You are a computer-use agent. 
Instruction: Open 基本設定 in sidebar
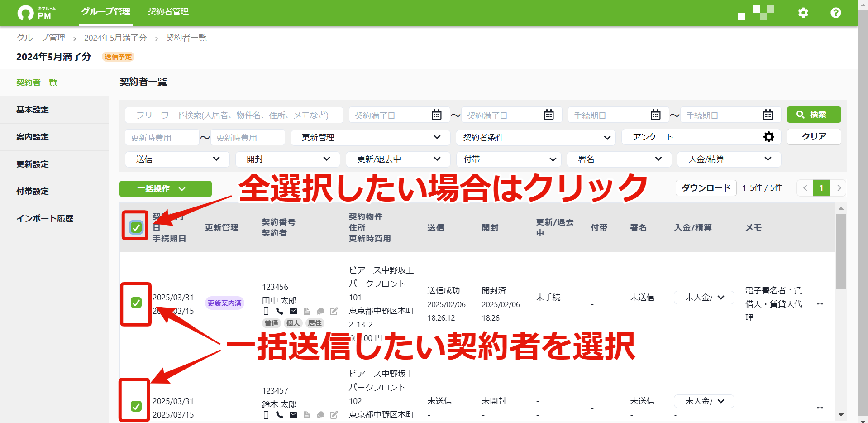tap(54, 110)
